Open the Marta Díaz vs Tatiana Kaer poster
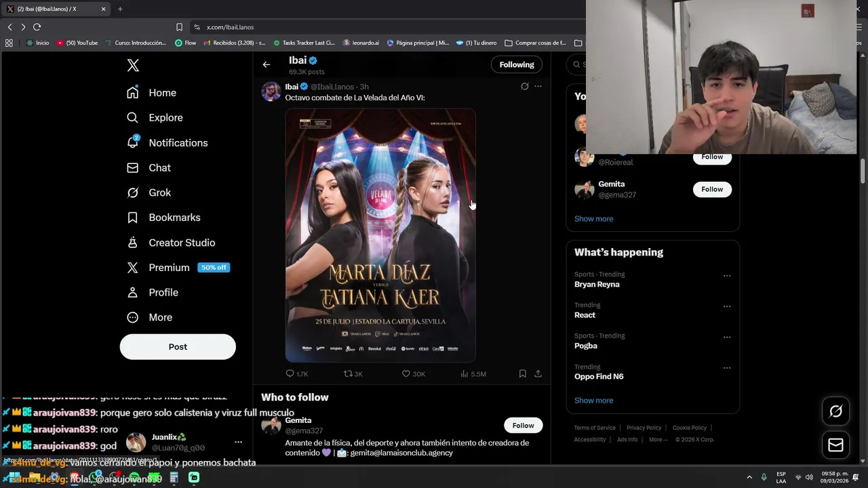 click(x=380, y=235)
